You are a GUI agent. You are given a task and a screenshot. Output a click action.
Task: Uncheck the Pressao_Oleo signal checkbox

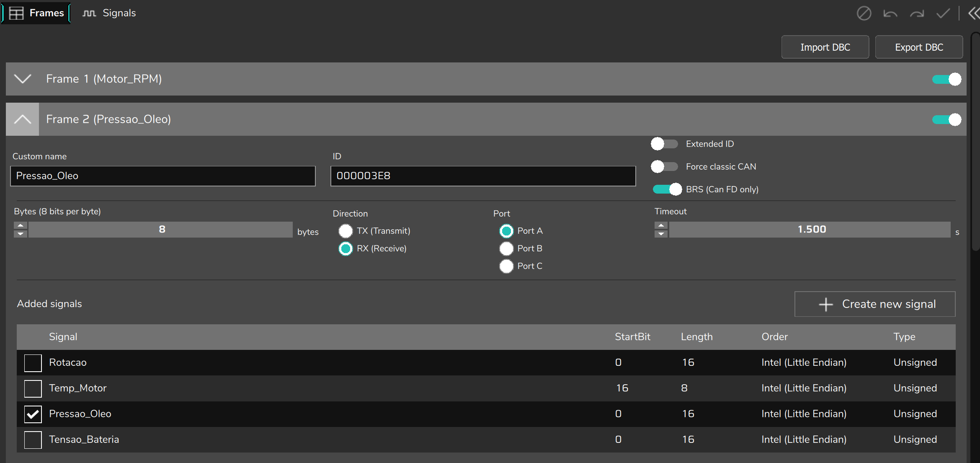(33, 414)
